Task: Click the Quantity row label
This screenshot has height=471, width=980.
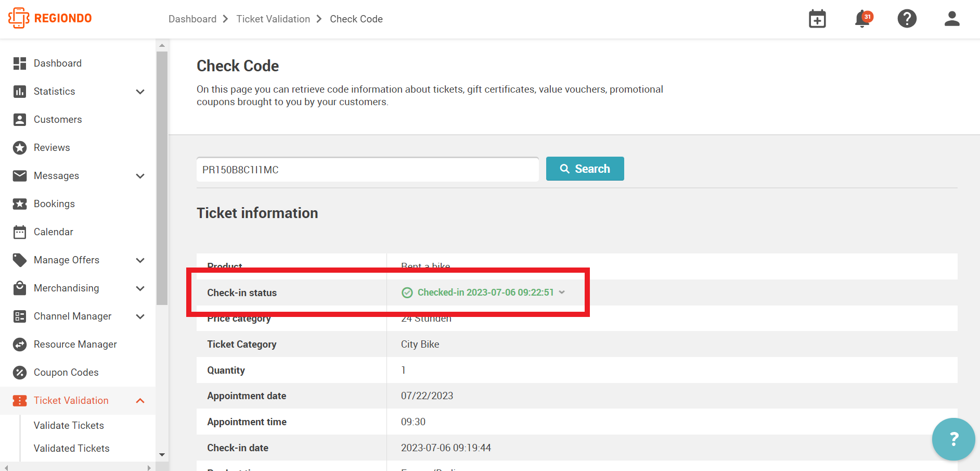Action: pyautogui.click(x=226, y=371)
